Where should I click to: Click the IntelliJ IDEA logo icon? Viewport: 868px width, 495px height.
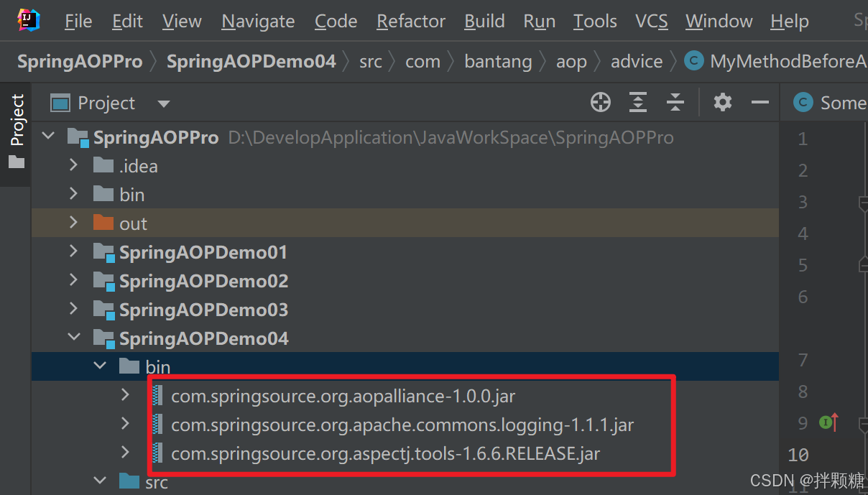point(29,21)
